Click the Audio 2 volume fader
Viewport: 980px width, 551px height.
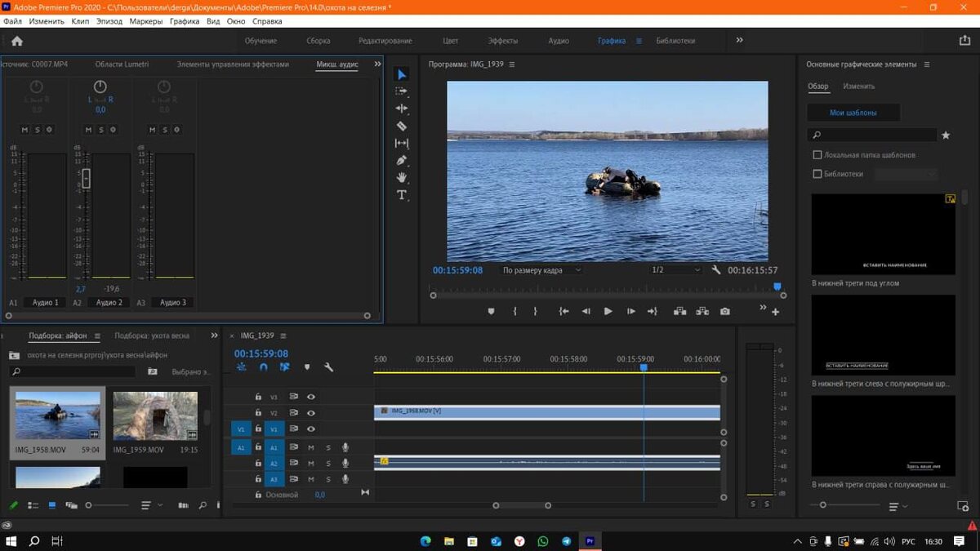86,178
